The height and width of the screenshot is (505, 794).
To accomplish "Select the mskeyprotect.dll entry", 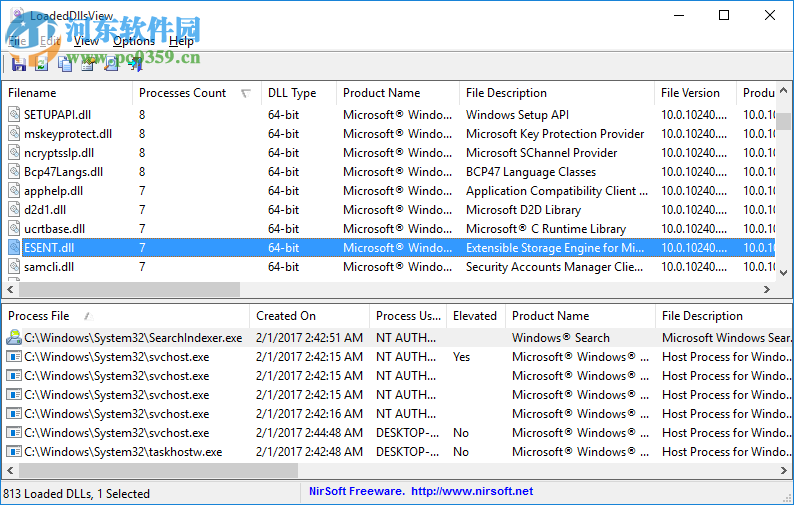I will (x=68, y=134).
